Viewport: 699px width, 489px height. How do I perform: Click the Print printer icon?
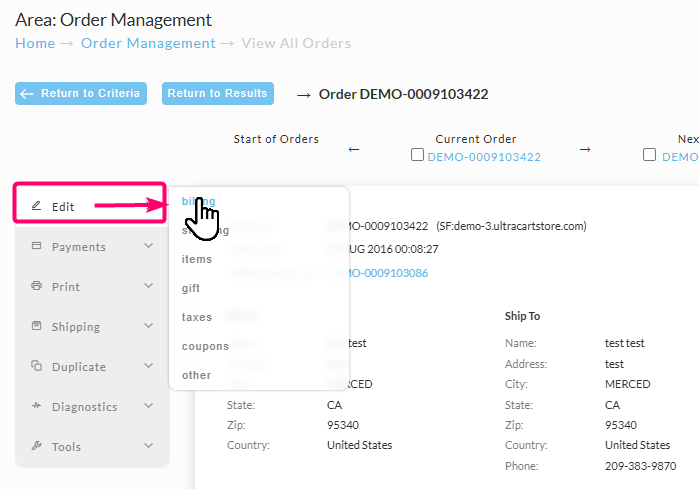click(37, 286)
